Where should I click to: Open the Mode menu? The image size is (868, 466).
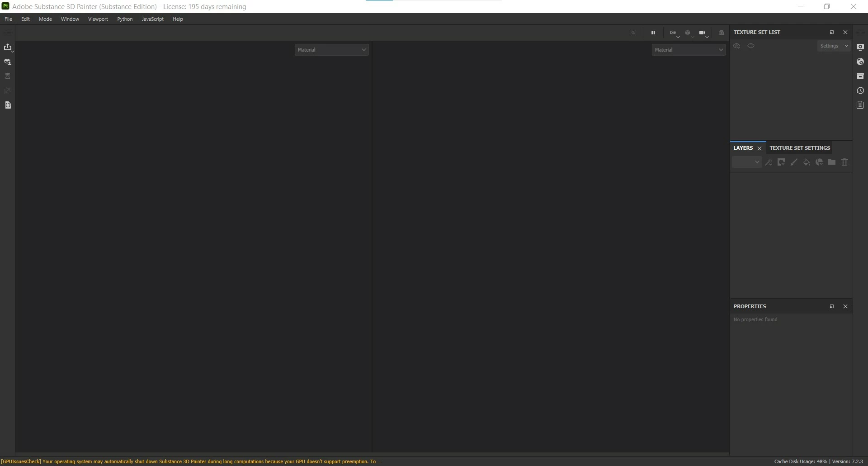point(45,19)
